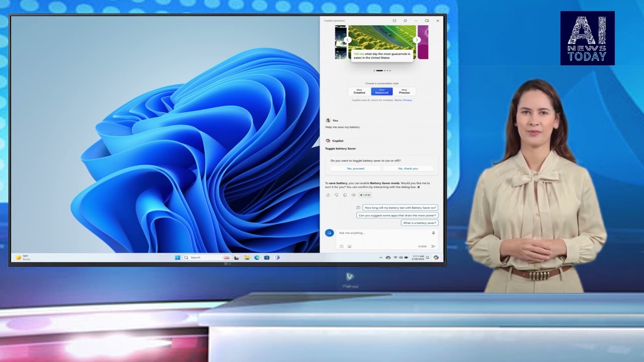Open the Wi-Fi network tray icon
The height and width of the screenshot is (362, 644).
[x=395, y=257]
